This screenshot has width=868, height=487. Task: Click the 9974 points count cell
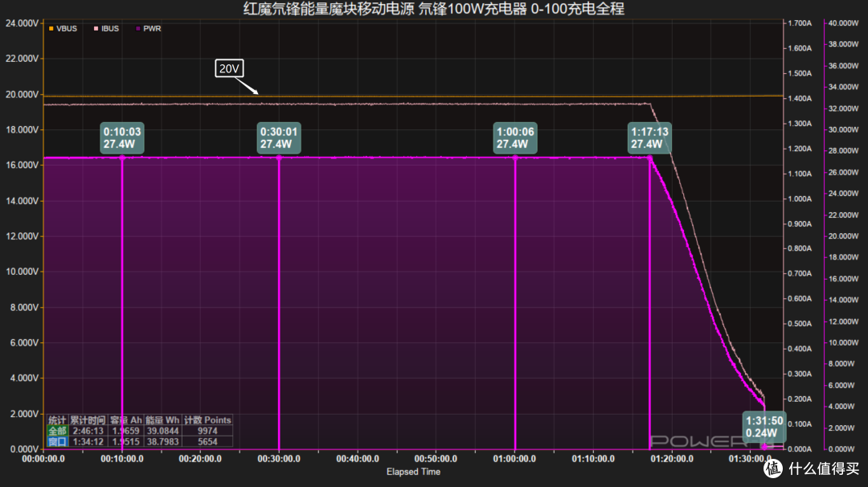pos(207,431)
